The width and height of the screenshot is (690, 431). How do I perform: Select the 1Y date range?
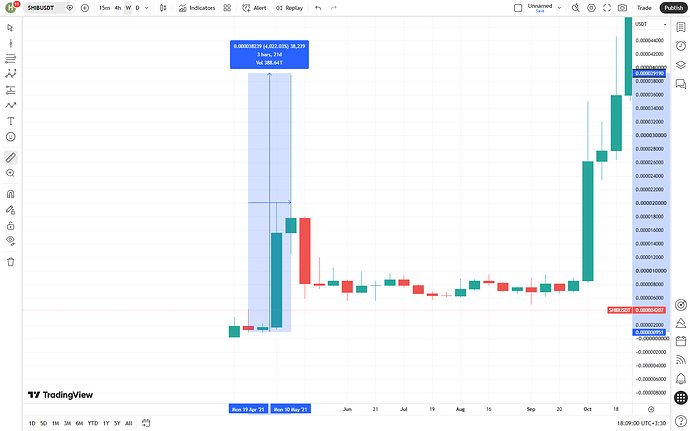coord(106,423)
